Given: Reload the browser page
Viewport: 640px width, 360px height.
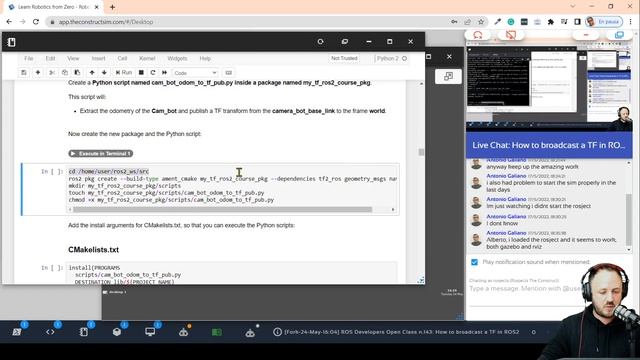Looking at the screenshot, I should [x=36, y=22].
